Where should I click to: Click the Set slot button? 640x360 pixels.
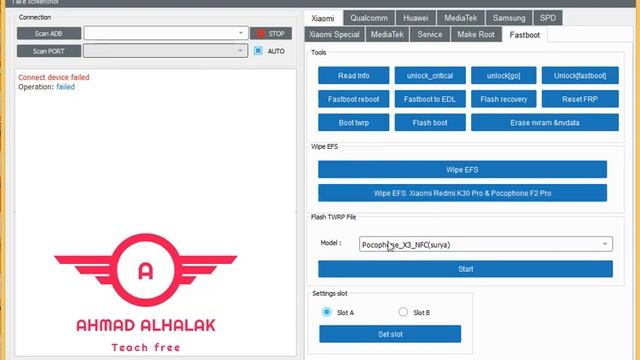(390, 334)
